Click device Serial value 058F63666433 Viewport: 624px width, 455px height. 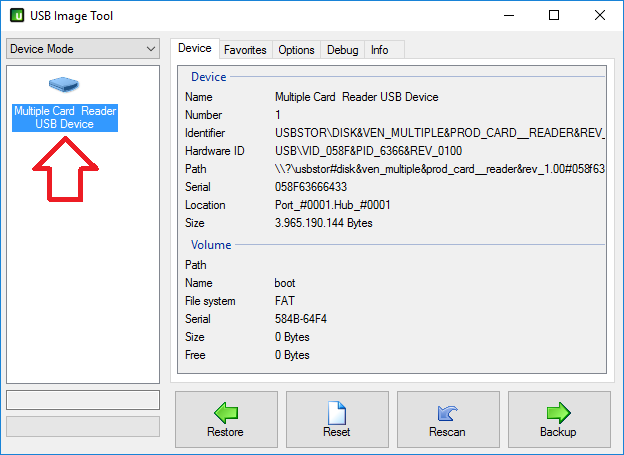tap(311, 187)
